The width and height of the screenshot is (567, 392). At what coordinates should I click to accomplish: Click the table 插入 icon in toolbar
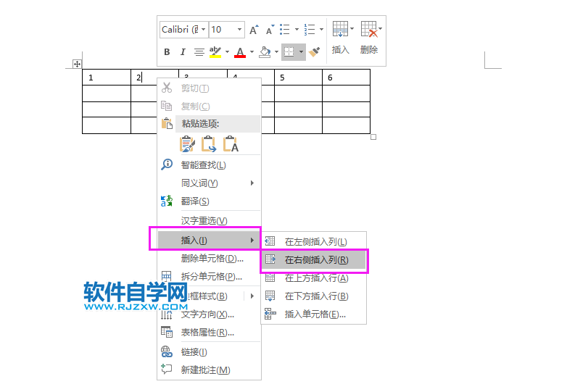click(340, 29)
